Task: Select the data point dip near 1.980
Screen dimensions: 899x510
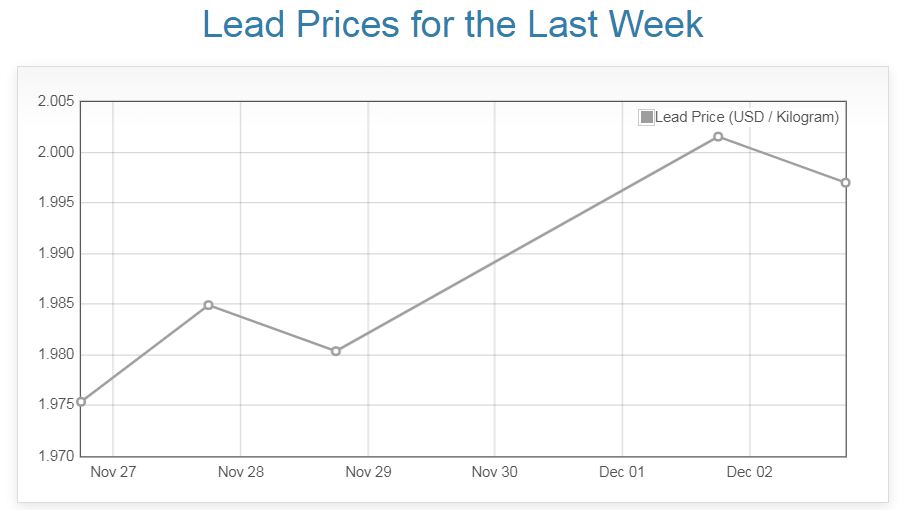Action: click(336, 351)
